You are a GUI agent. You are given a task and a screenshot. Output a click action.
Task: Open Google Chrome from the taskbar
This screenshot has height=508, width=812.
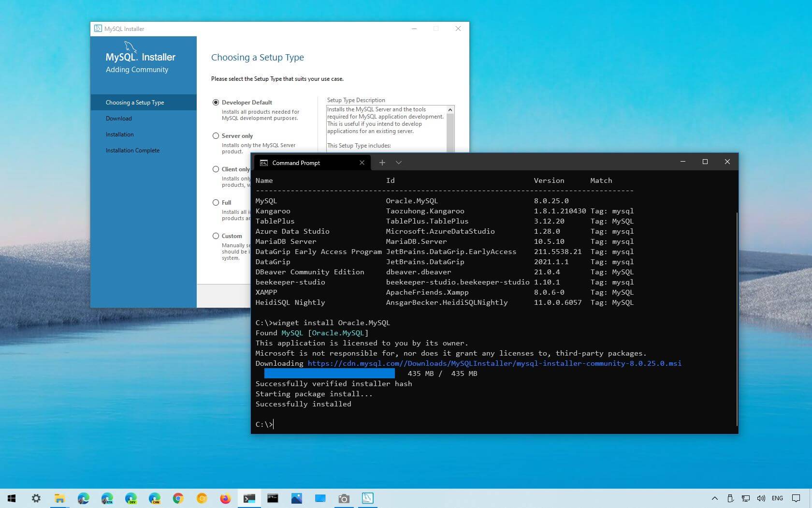(178, 498)
